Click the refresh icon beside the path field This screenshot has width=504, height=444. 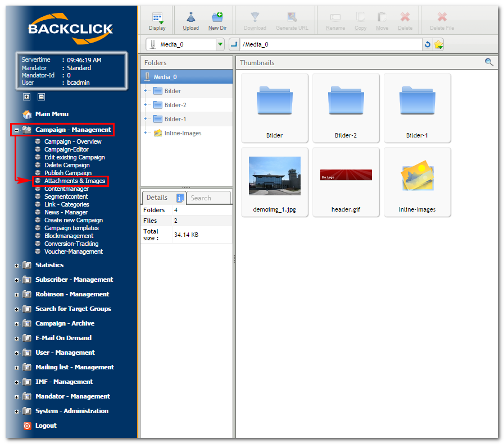point(428,45)
